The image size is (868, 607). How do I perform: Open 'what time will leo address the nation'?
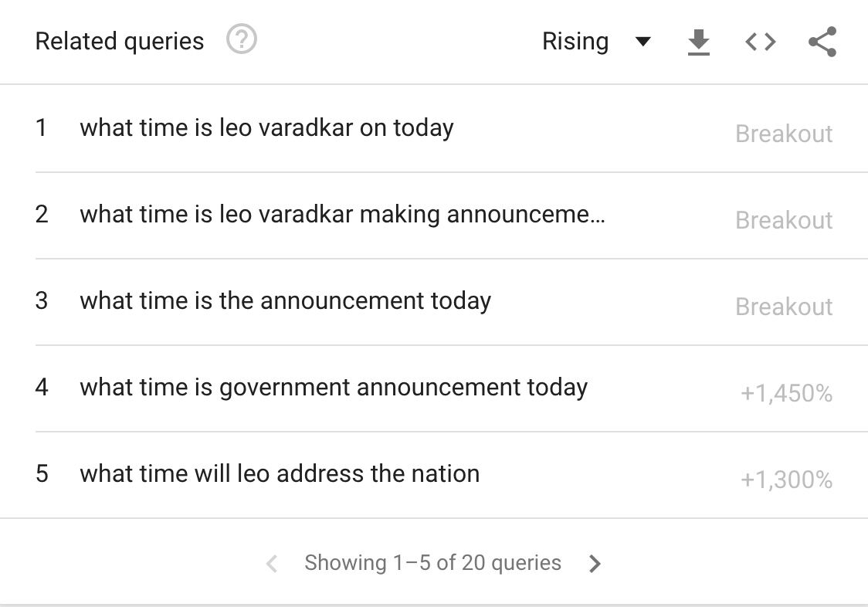(280, 473)
